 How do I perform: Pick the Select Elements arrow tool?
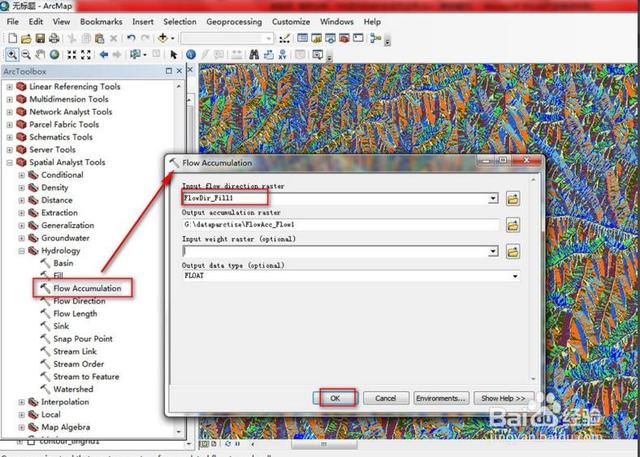[173, 54]
